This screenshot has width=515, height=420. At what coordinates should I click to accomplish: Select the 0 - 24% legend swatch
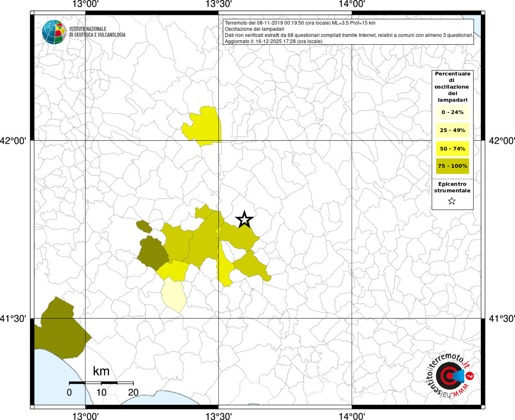coord(452,112)
